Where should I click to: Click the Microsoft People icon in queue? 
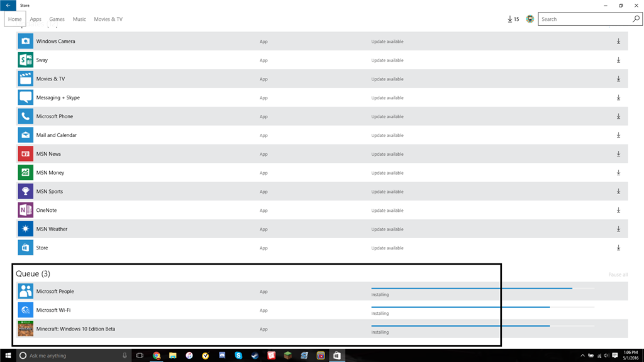tap(25, 291)
